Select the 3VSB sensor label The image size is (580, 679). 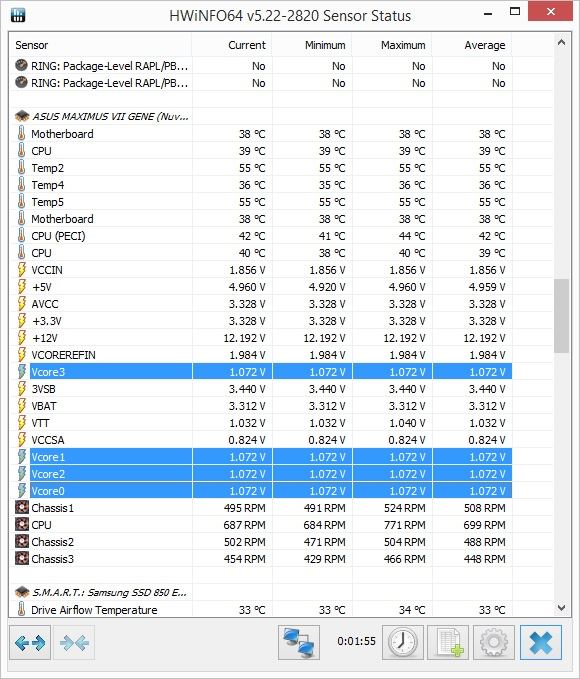[43, 389]
